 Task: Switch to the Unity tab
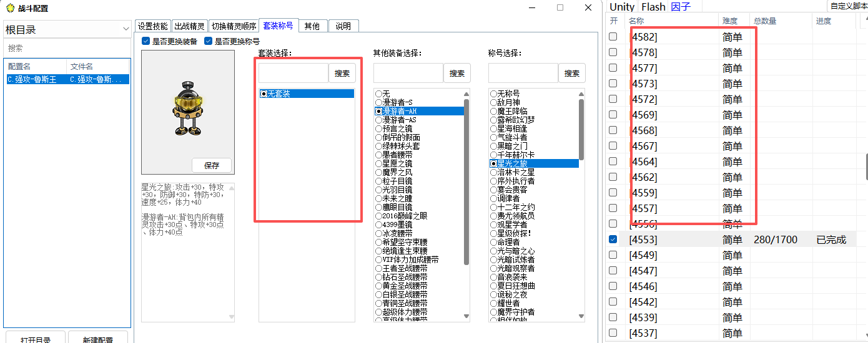[x=621, y=7]
